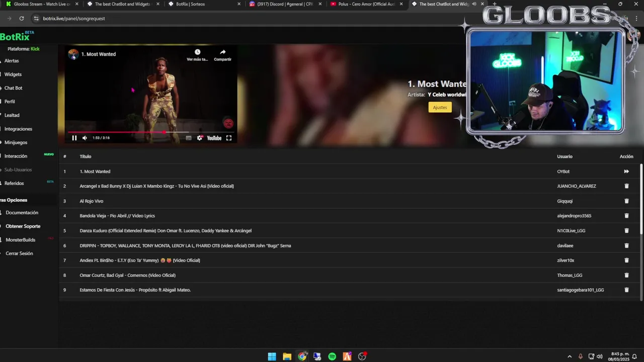Viewport: 644px width, 362px height.
Task: Toggle subtitles in the YouTube player
Action: [x=189, y=138]
